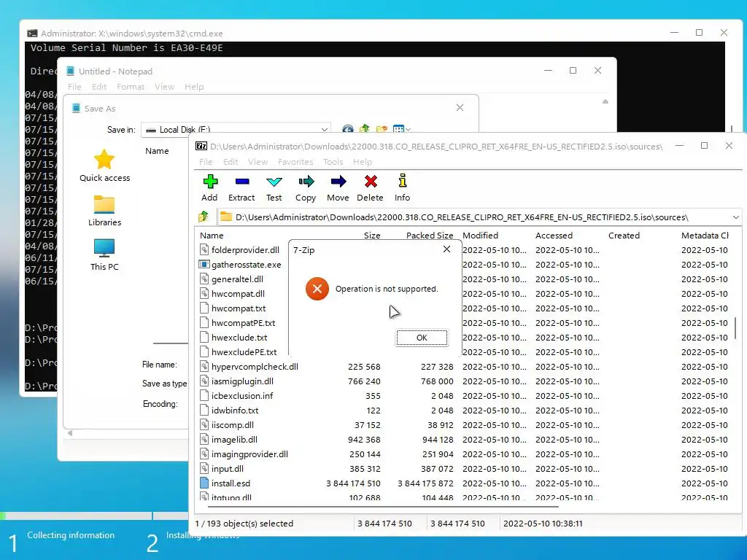Screen dimensions: 747x560
Task: Select input.dll in the file list
Action: 228,469
